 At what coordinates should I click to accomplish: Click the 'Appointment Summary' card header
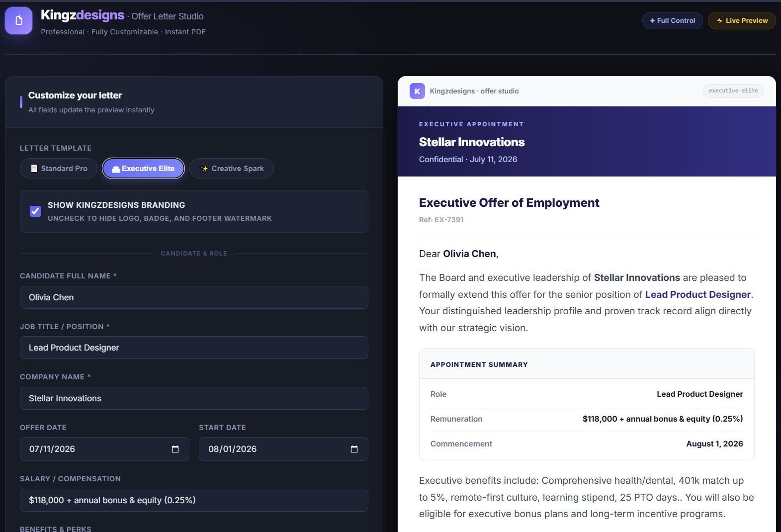pyautogui.click(x=587, y=364)
